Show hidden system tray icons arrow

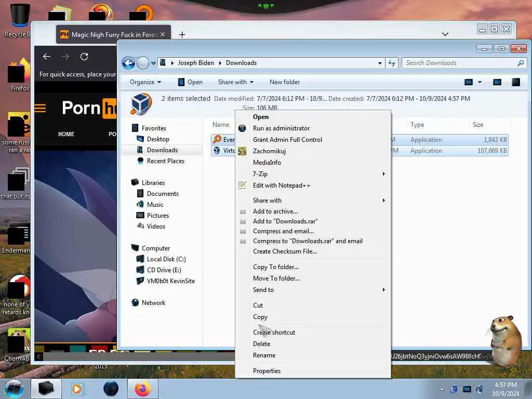(442, 389)
